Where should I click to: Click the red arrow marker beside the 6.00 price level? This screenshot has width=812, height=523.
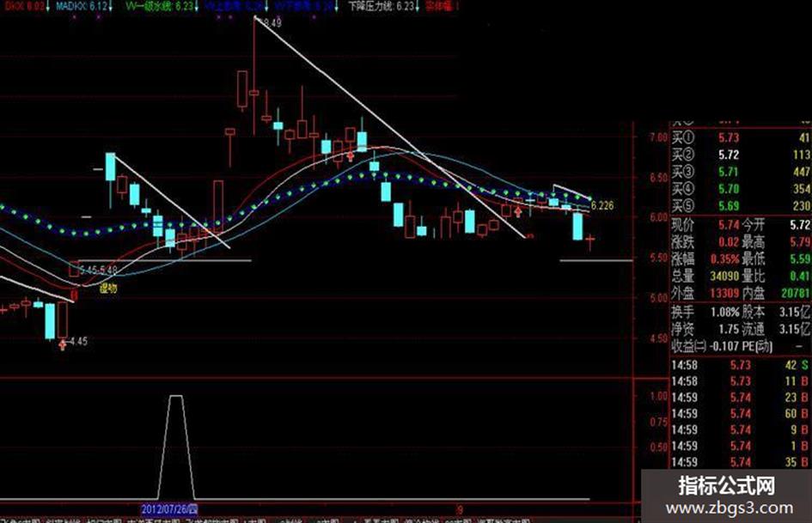coord(517,210)
